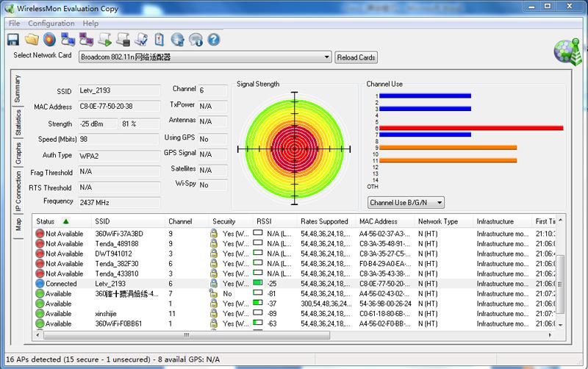Click the scroll with checkmark toolbar icon
The width and height of the screenshot is (588, 369).
click(141, 39)
